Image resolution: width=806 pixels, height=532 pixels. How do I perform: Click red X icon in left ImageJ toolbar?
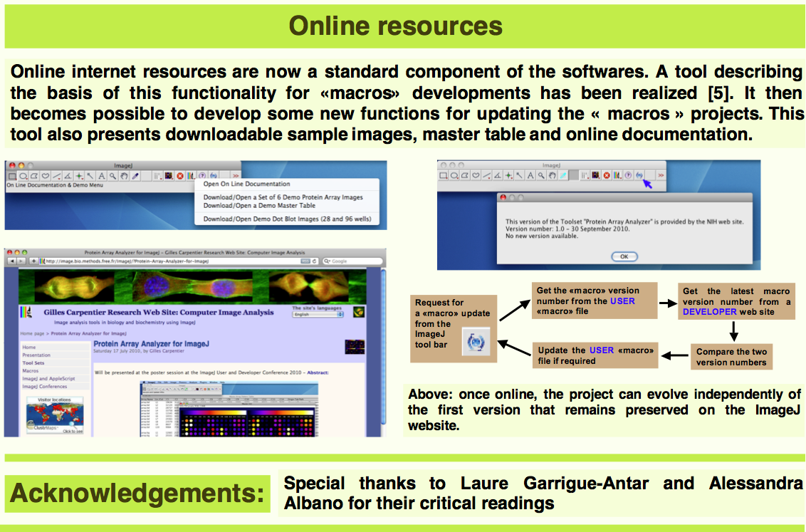pos(180,176)
